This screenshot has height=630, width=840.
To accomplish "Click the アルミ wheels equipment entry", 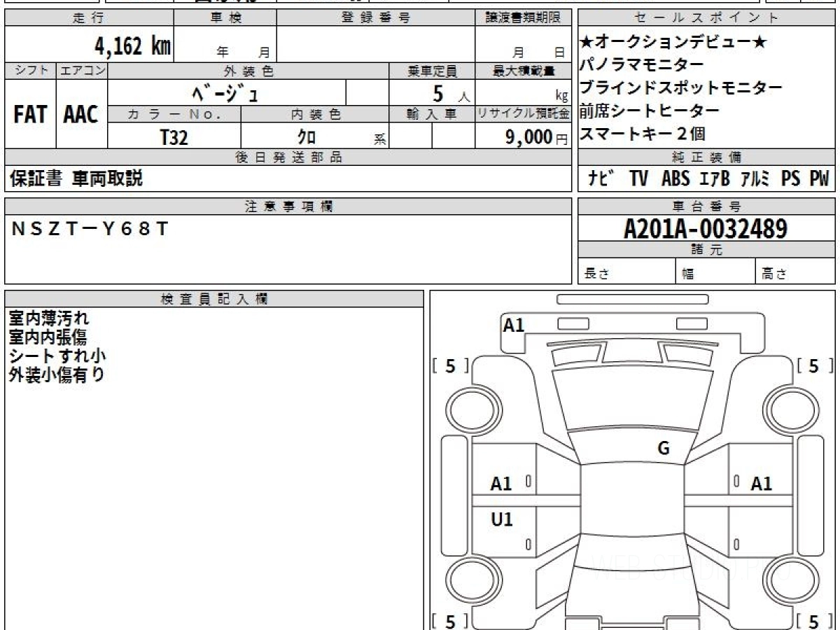I will 755,178.
